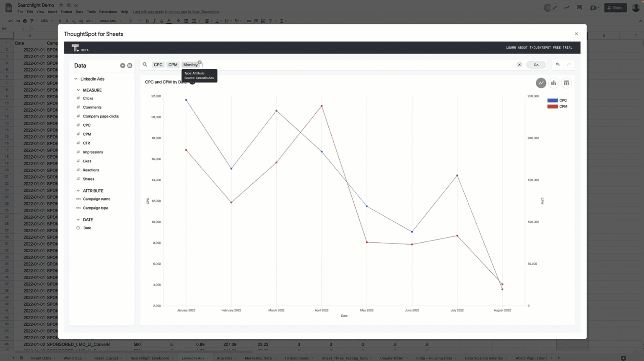This screenshot has width=644, height=361.
Task: Click the borders icon in Sheets
Action: coord(186,21)
